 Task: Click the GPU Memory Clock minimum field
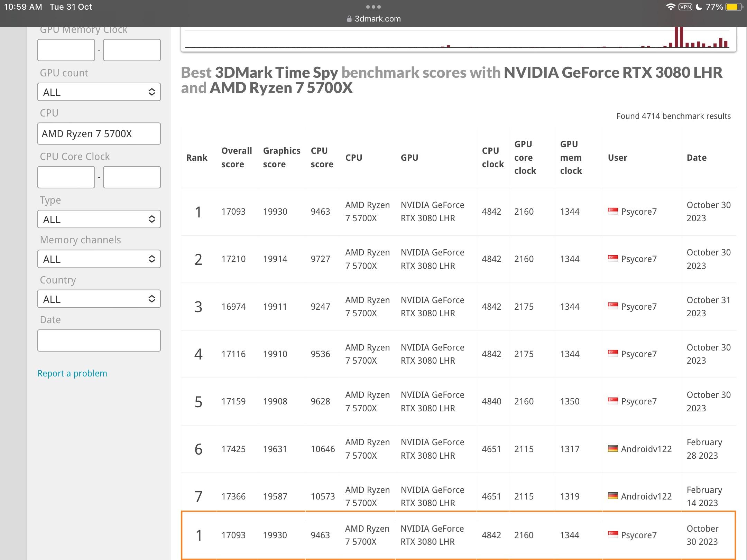[x=66, y=50]
